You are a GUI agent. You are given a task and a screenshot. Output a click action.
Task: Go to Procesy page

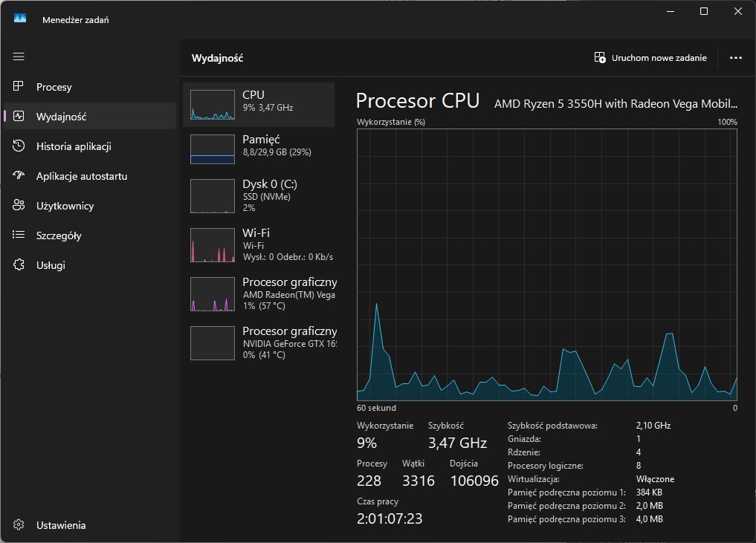tap(54, 87)
